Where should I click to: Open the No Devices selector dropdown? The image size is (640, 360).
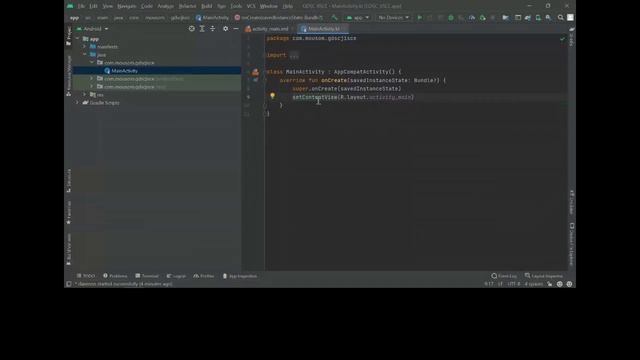coord(393,18)
